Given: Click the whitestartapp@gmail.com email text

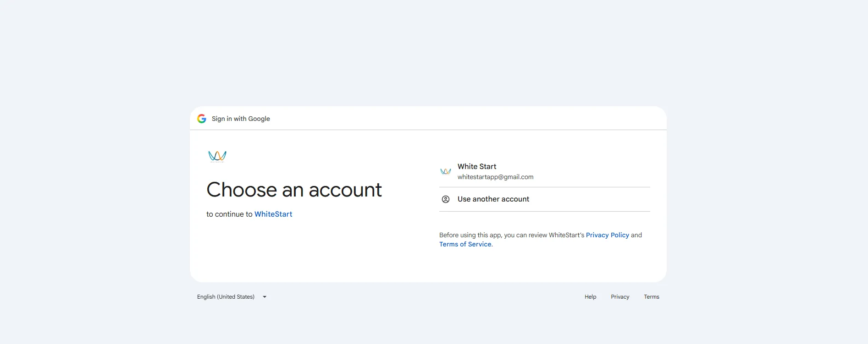Looking at the screenshot, I should tap(496, 177).
